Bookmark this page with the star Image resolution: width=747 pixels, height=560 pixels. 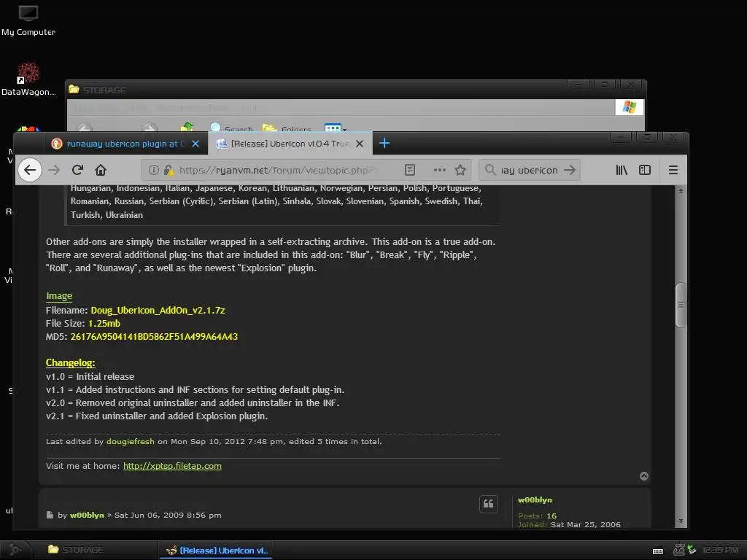tap(460, 170)
